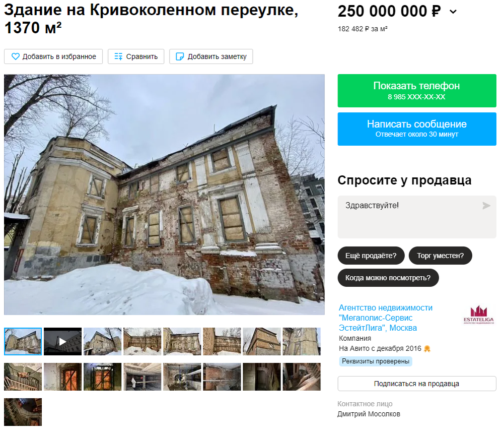The image size is (504, 436).
Task: Open the last thumbnail of staircase interior
Action: click(x=23, y=412)
